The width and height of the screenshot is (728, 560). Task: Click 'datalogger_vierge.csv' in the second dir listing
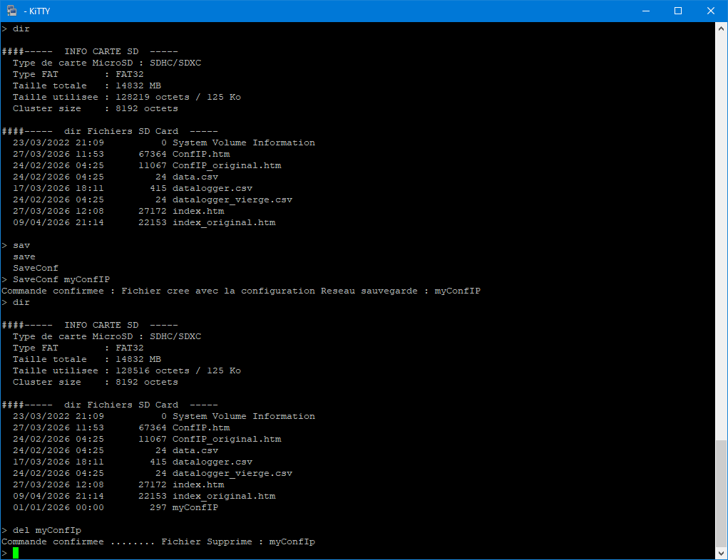pos(232,473)
